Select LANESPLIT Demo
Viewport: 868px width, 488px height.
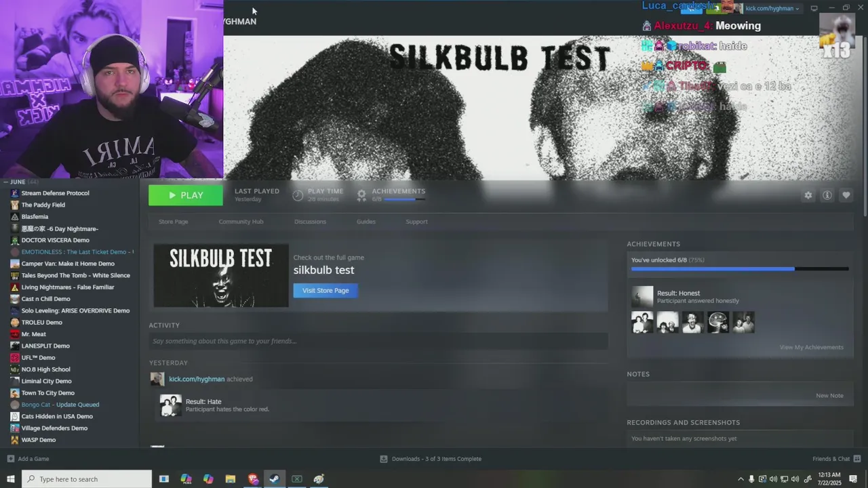45,346
